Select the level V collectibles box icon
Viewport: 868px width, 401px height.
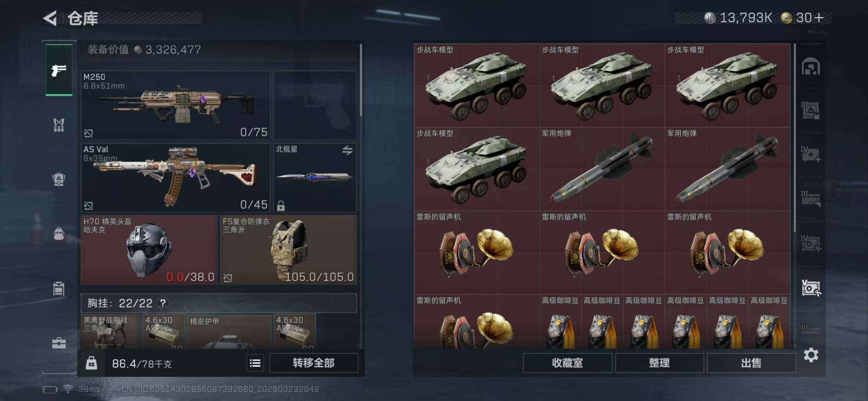pyautogui.click(x=811, y=288)
